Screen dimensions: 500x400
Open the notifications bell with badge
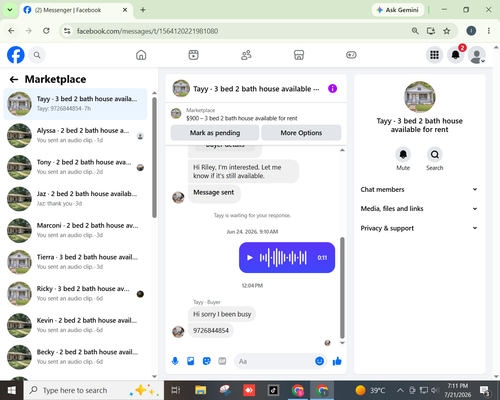click(x=456, y=55)
